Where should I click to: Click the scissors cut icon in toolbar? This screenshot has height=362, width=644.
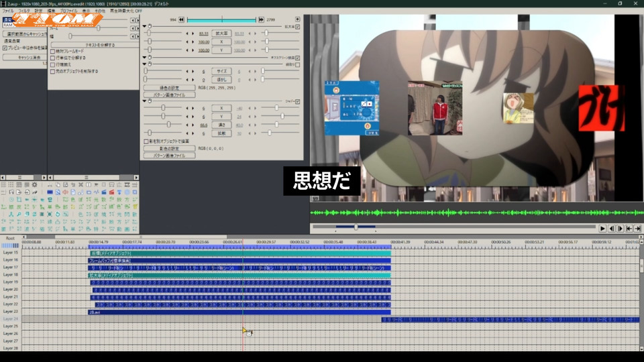tap(50, 185)
